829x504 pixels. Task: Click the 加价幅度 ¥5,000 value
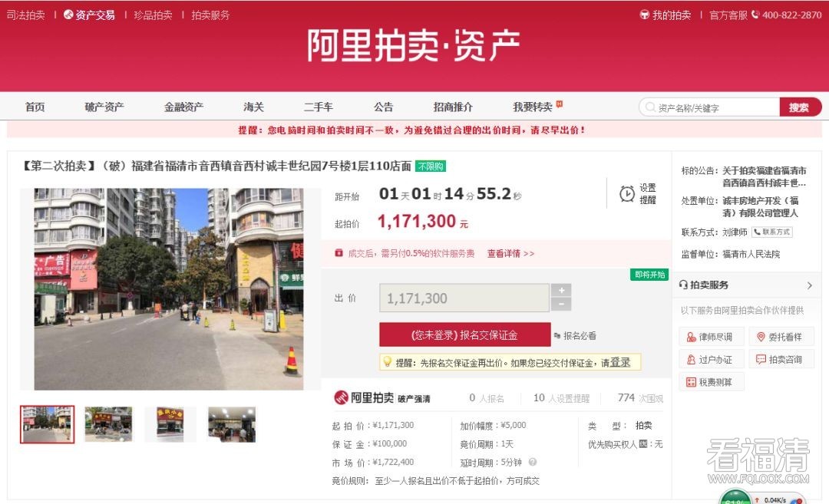click(x=513, y=425)
